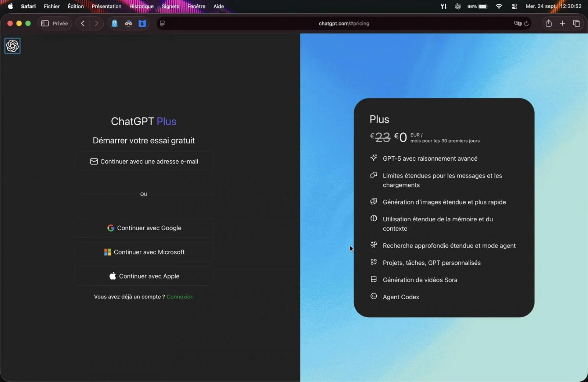Open the blue shield ad-blocker extension

[x=142, y=23]
